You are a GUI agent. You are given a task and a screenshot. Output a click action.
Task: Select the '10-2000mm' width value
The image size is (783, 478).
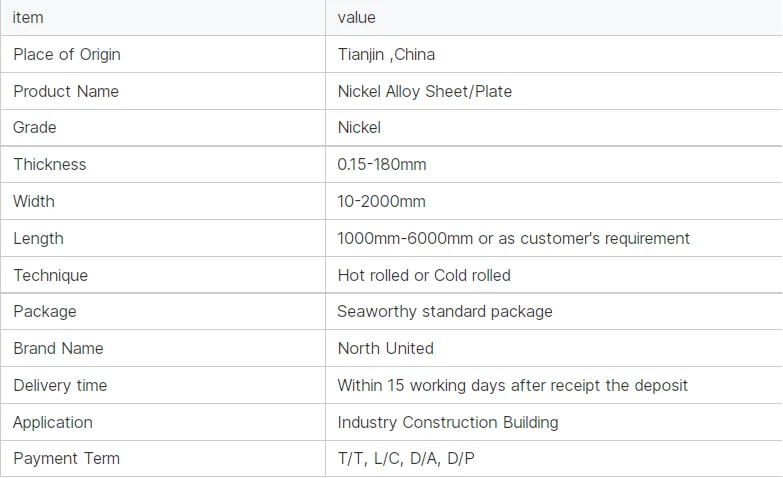coord(381,201)
